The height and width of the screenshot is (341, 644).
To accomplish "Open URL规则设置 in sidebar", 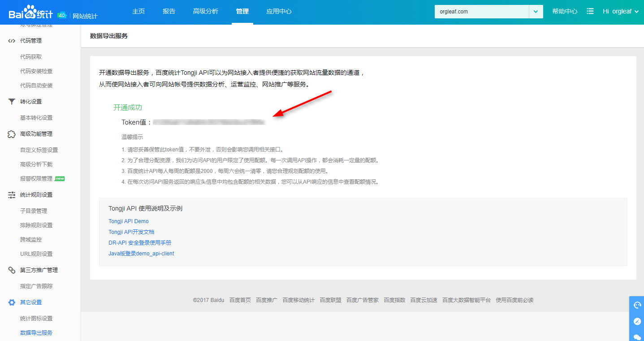I will pyautogui.click(x=36, y=254).
